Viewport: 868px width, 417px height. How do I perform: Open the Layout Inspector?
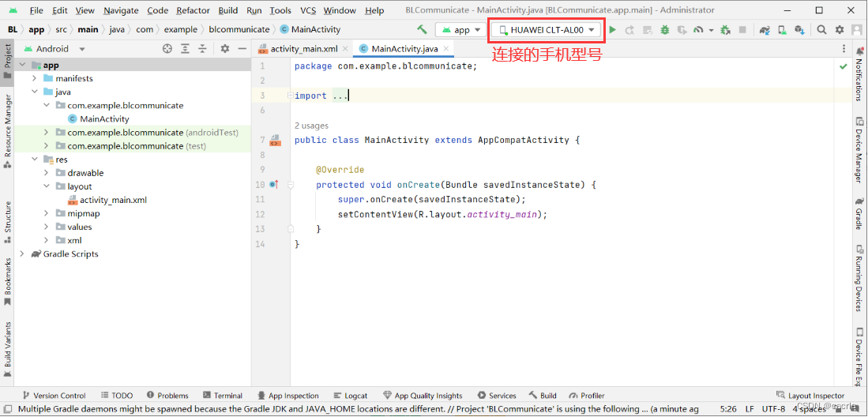(x=810, y=396)
